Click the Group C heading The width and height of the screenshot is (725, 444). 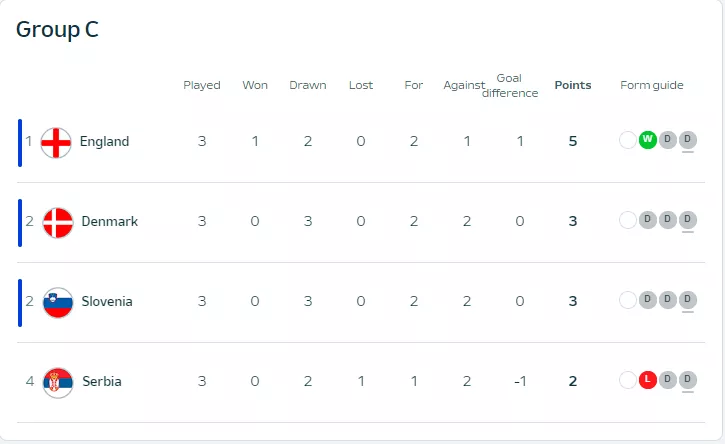57,30
